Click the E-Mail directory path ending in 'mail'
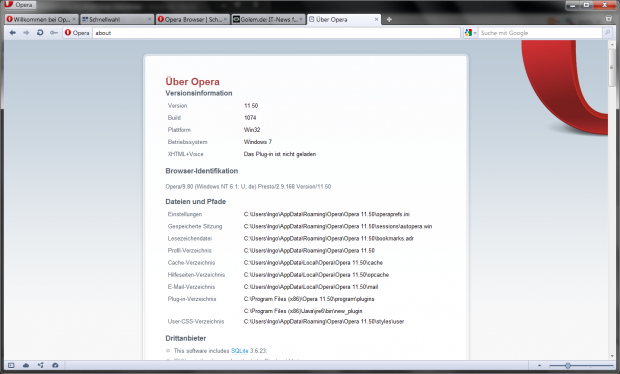 (311, 287)
